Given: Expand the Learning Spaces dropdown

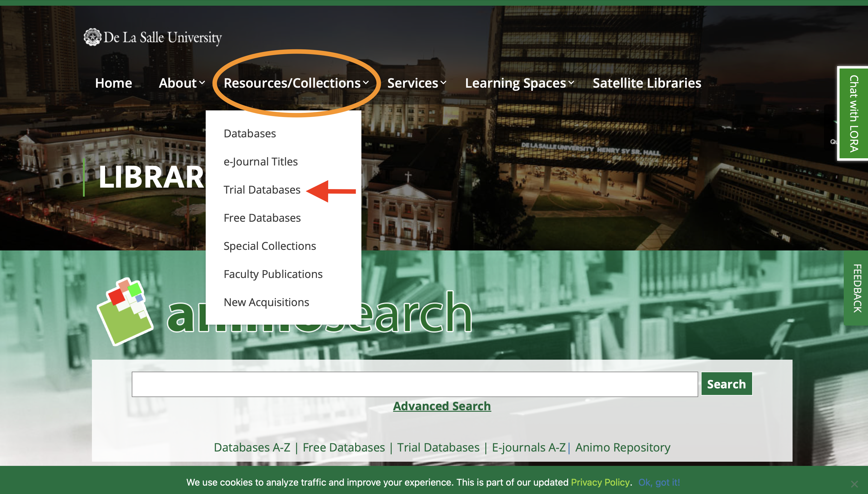Looking at the screenshot, I should pyautogui.click(x=519, y=83).
